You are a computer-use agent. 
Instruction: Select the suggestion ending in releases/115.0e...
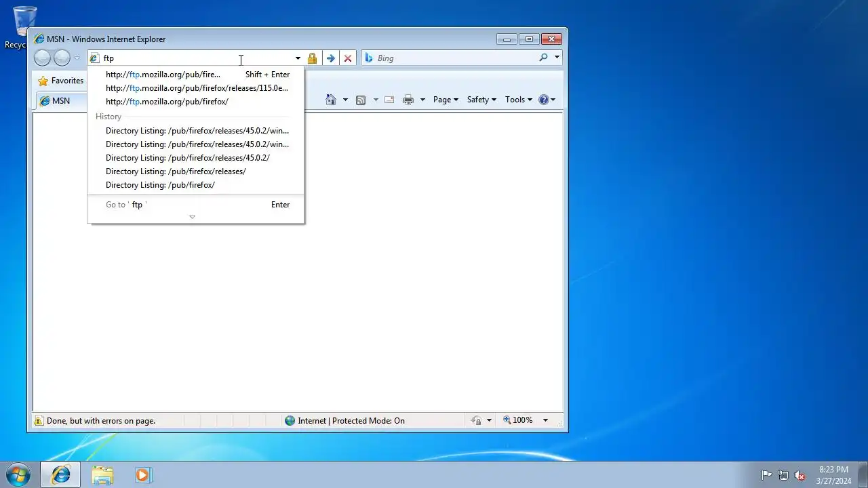(x=196, y=88)
